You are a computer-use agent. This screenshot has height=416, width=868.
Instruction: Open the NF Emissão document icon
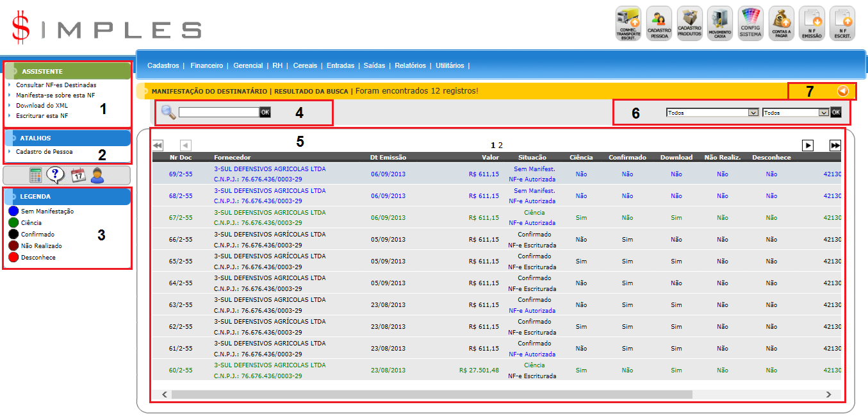click(x=812, y=23)
